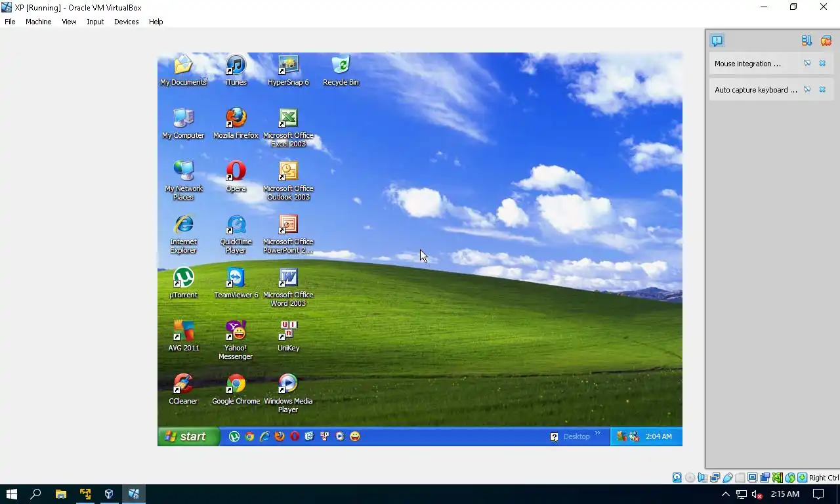840x504 pixels.
Task: Click the XP help question mark icon
Action: pos(554,436)
